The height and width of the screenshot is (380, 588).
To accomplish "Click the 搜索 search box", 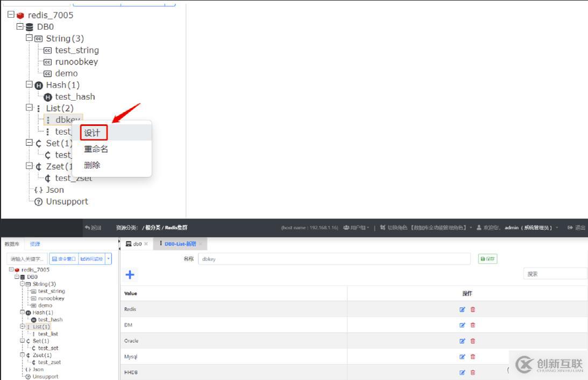I will pyautogui.click(x=555, y=274).
